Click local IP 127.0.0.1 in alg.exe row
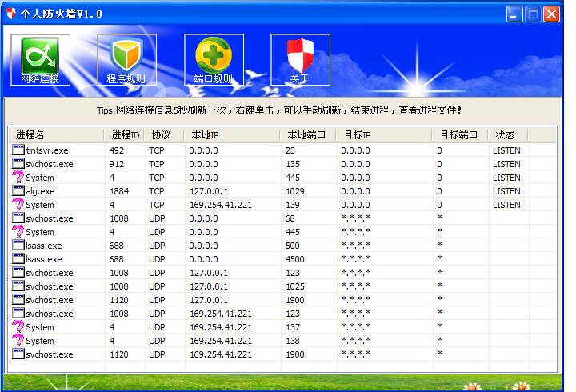576x392 pixels. [x=209, y=191]
